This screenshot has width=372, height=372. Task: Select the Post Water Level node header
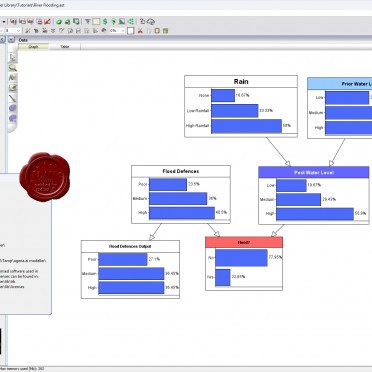click(314, 172)
